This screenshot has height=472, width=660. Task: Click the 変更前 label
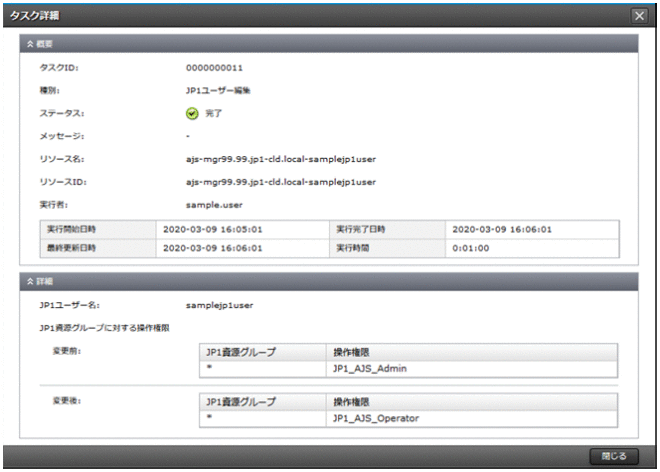67,351
